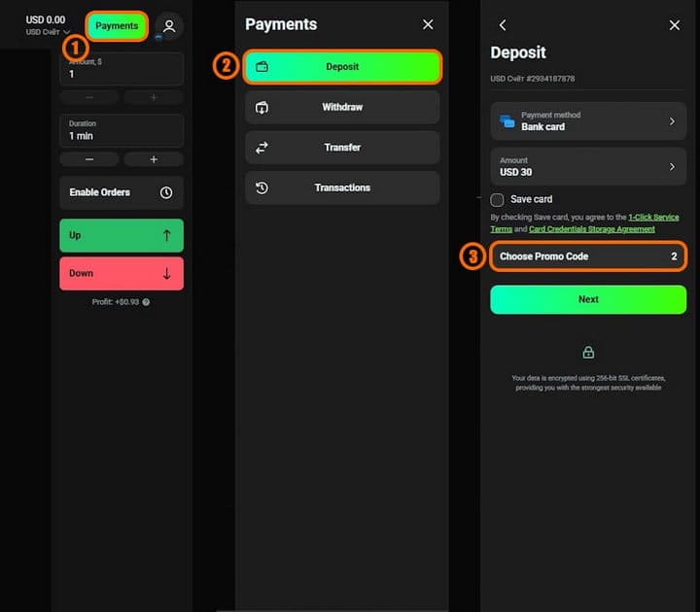Go back from the Deposit panel

[x=503, y=25]
